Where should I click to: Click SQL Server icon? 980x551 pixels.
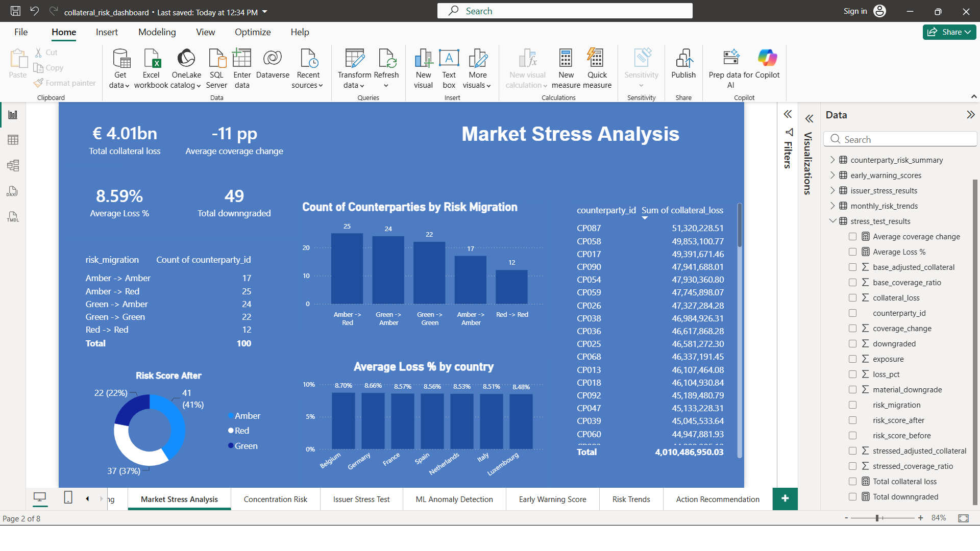pyautogui.click(x=217, y=58)
